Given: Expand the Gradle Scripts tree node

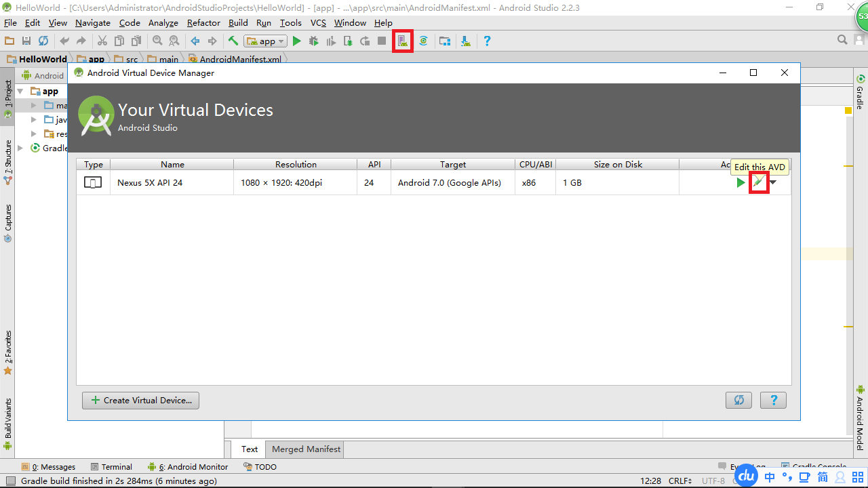Looking at the screenshot, I should click(x=20, y=148).
